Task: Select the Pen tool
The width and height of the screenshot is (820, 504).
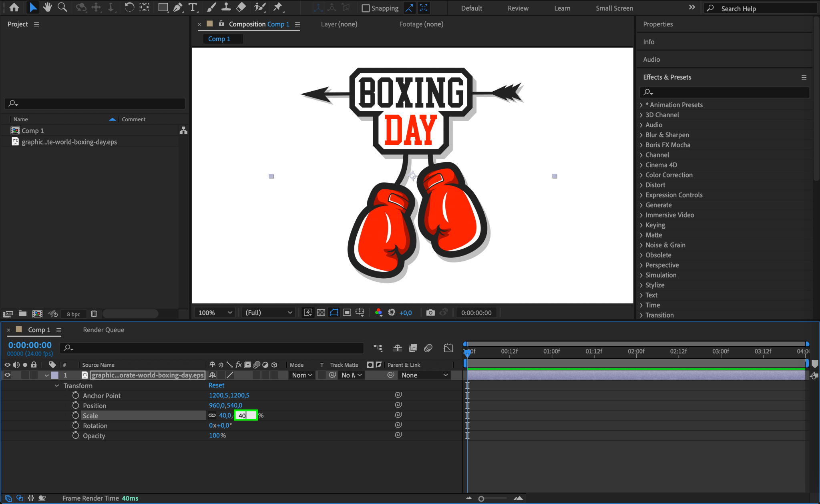Action: coord(177,7)
